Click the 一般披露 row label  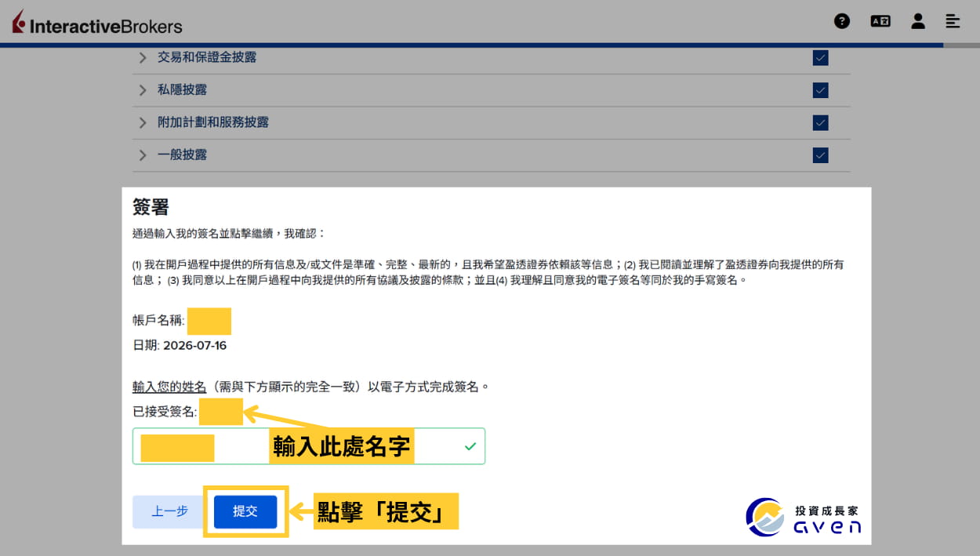point(182,155)
